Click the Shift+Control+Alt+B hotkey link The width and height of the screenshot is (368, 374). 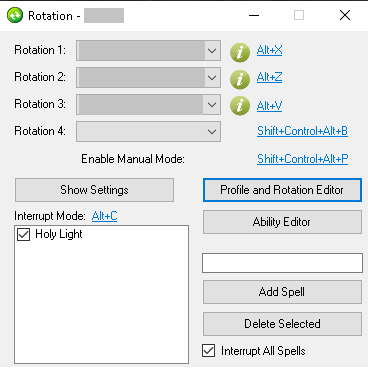click(x=302, y=131)
